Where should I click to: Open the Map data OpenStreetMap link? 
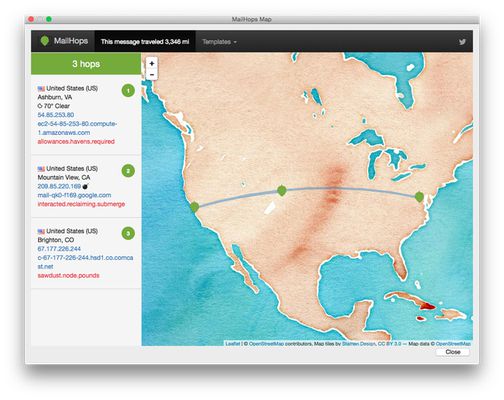(453, 343)
